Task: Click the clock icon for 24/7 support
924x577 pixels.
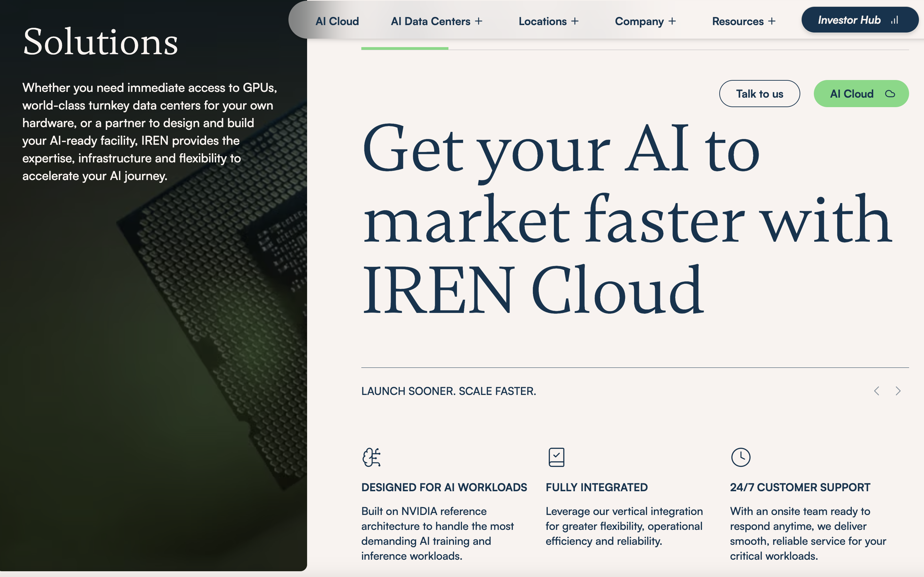Action: (x=741, y=457)
